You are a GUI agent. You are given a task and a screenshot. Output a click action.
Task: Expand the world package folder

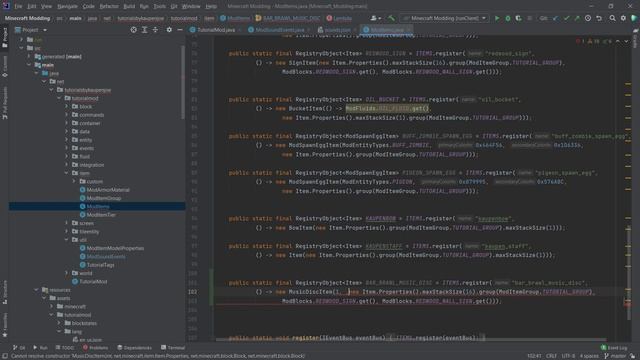(x=67, y=273)
